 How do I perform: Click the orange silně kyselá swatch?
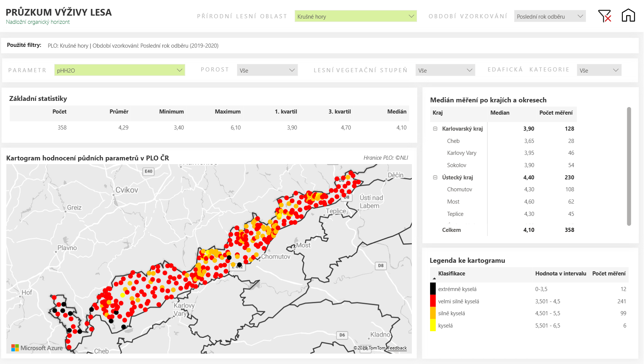click(x=433, y=313)
